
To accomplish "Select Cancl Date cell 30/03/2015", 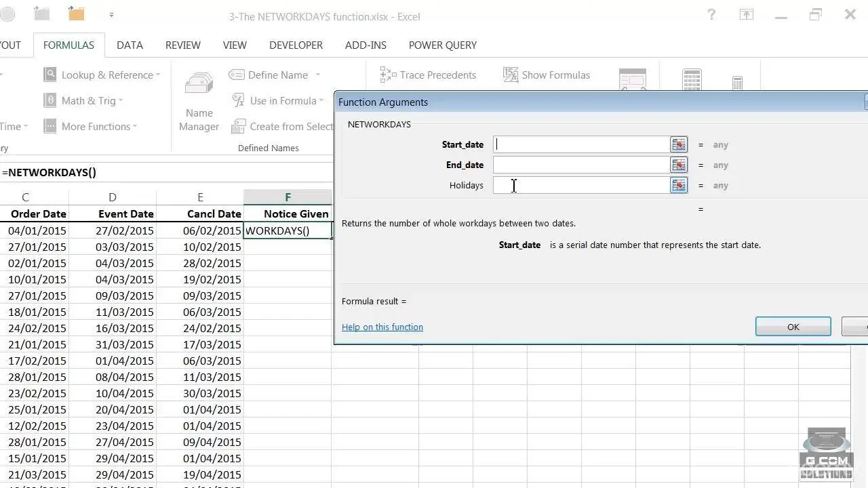I will pyautogui.click(x=200, y=393).
